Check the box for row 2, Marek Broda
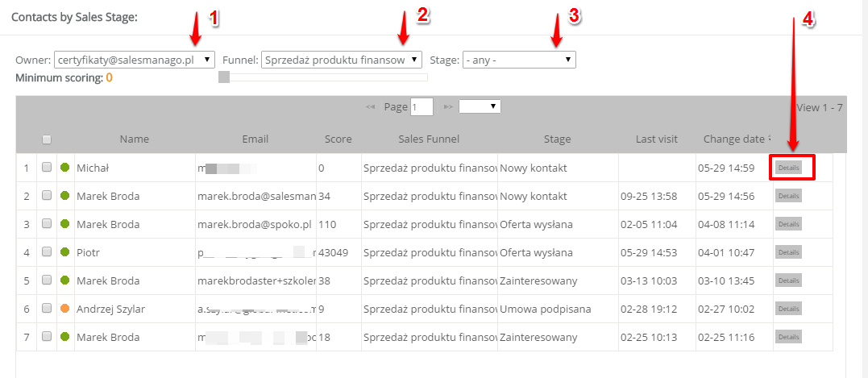The image size is (868, 378). 47,195
